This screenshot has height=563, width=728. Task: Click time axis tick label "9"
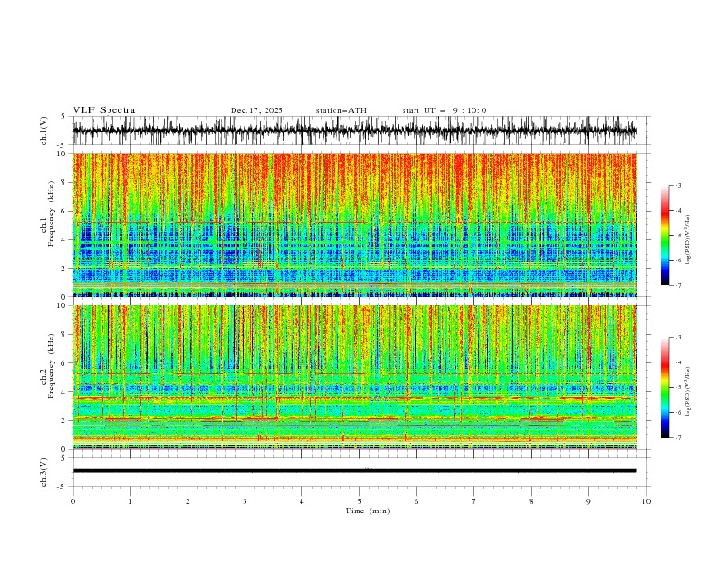coord(588,501)
